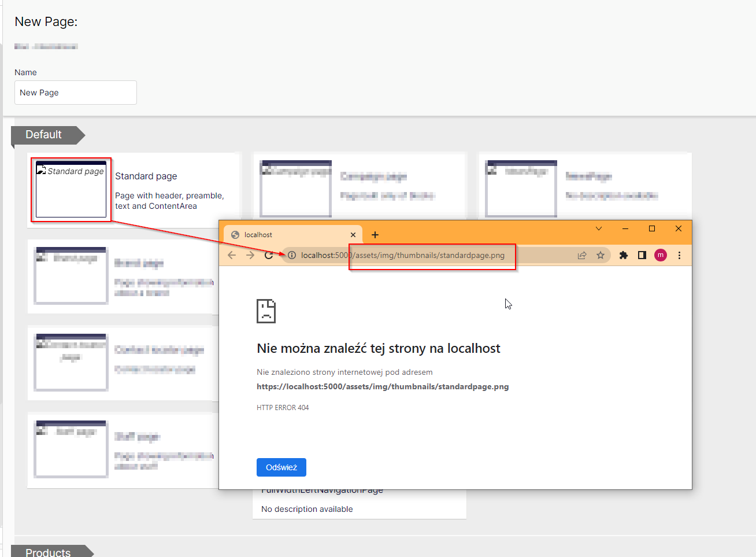
Task: Expand the tab search chevron
Action: click(x=599, y=228)
